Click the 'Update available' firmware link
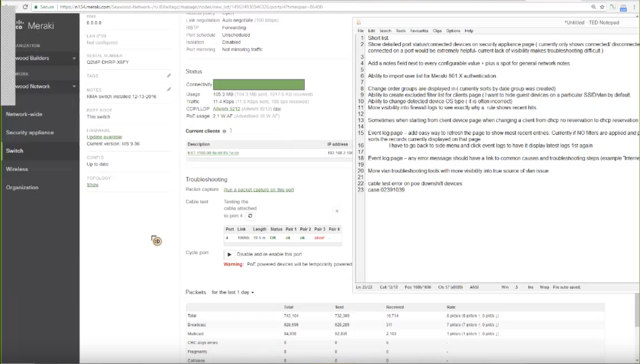Screen dimensions: 640x364 104,137
